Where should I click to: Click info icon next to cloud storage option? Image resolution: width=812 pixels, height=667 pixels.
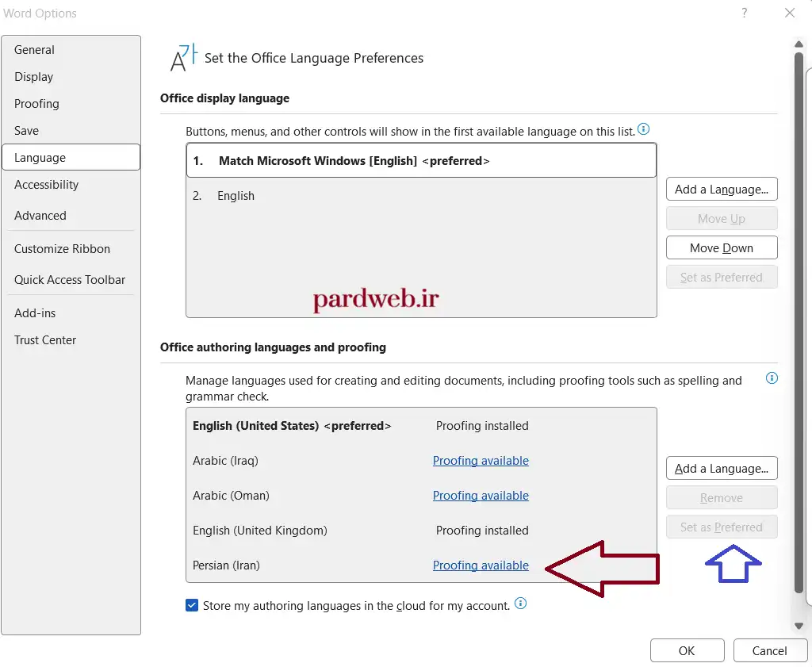(x=520, y=604)
